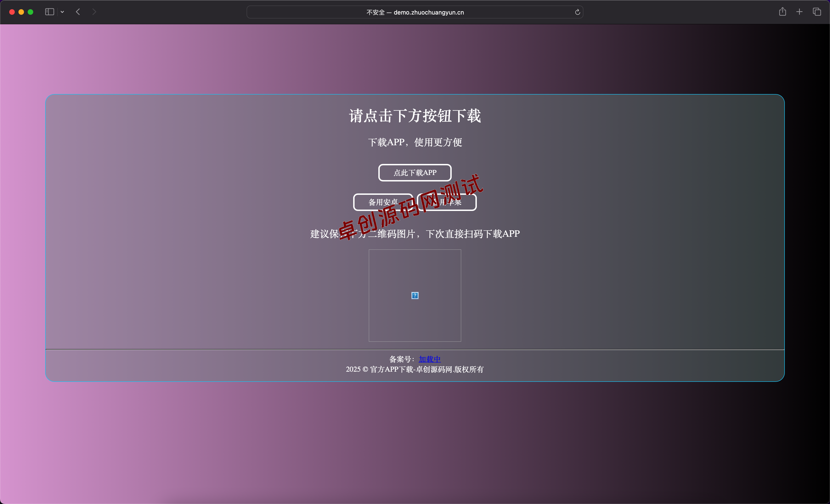Click the demo.zhuochuangyun.cn address bar

415,12
